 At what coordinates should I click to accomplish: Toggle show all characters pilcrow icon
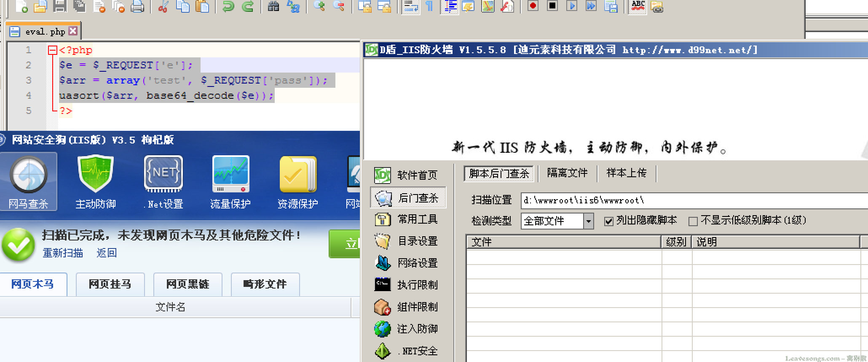429,6
